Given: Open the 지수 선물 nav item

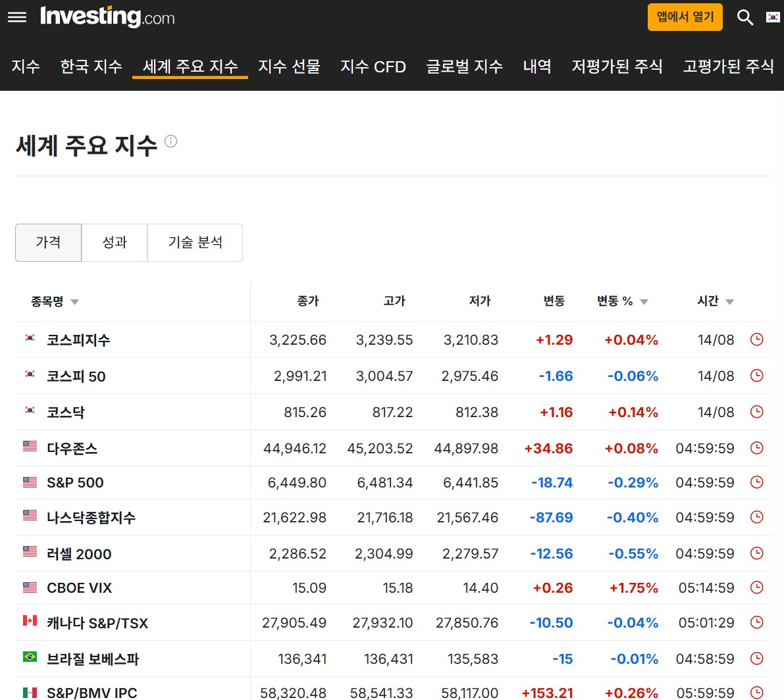Looking at the screenshot, I should [x=289, y=66].
